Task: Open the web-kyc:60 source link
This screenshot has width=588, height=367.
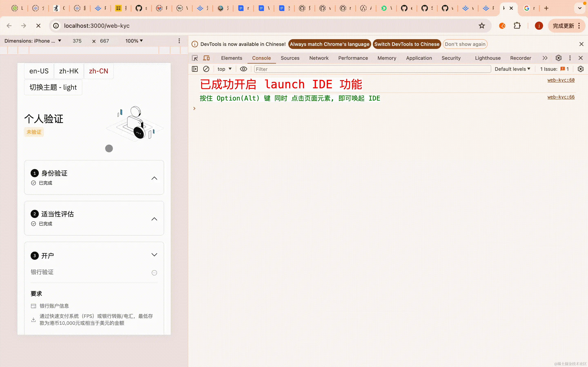Action: (x=561, y=80)
